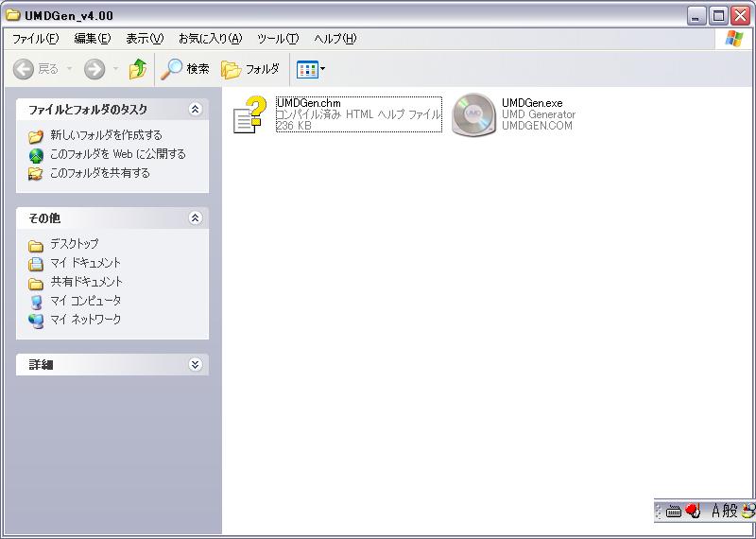This screenshot has width=756, height=539.
Task: Click the My Documents icon
Action: point(36,264)
